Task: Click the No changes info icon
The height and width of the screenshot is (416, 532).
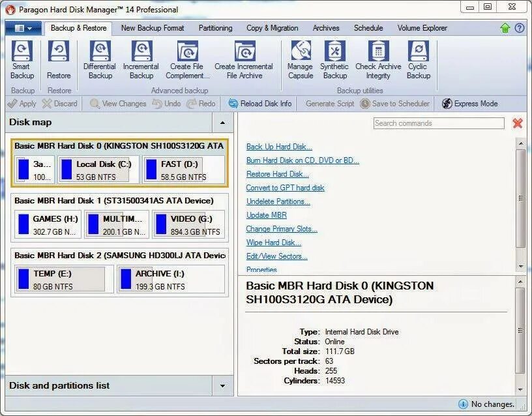Action: 463,404
